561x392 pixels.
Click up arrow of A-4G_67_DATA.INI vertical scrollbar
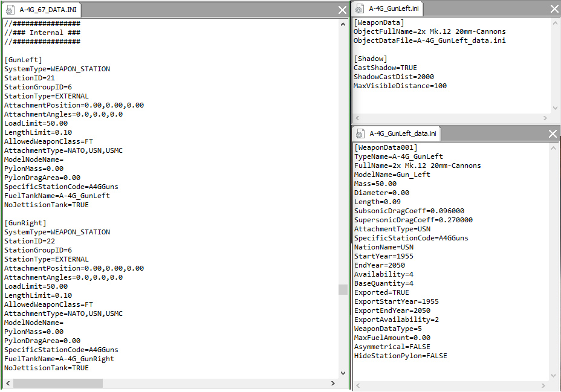(343, 24)
